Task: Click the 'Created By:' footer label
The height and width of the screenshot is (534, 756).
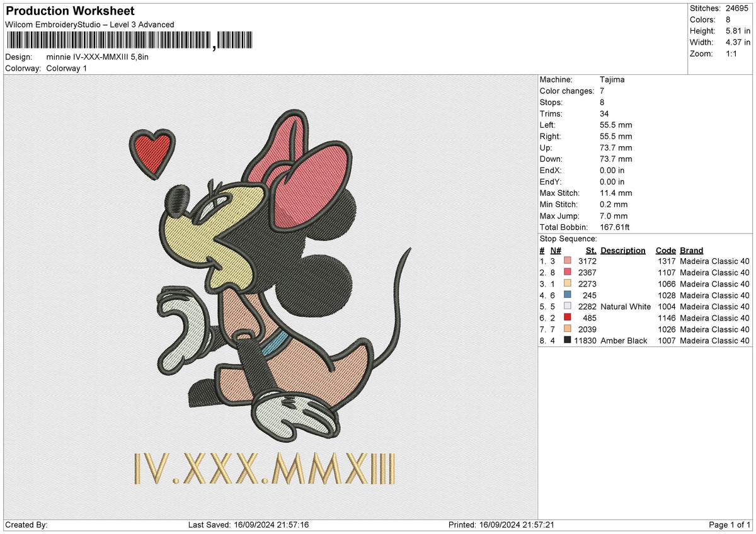Action: [x=26, y=525]
